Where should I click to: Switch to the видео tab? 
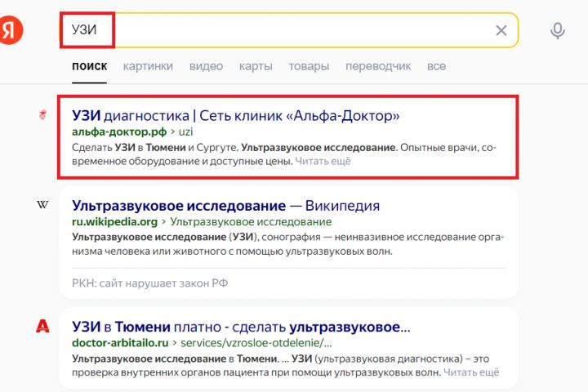[207, 66]
